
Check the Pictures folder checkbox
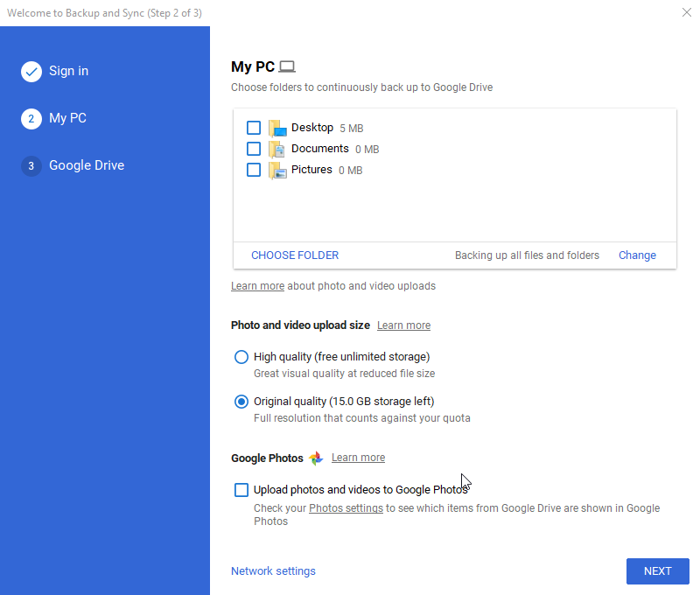[x=254, y=170]
